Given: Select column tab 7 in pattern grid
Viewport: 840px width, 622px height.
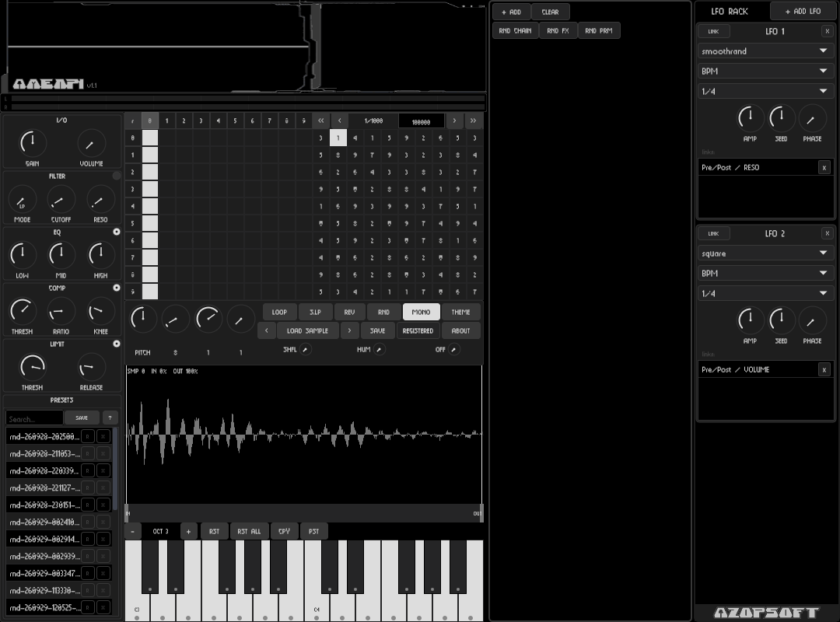Looking at the screenshot, I should click(269, 121).
